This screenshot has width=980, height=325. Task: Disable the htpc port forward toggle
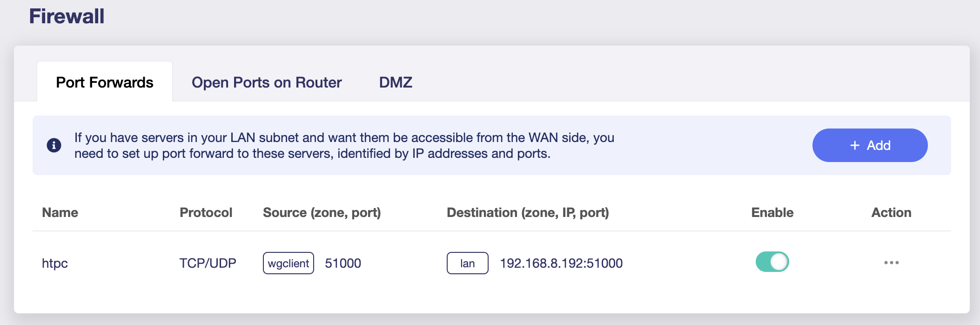point(772,262)
